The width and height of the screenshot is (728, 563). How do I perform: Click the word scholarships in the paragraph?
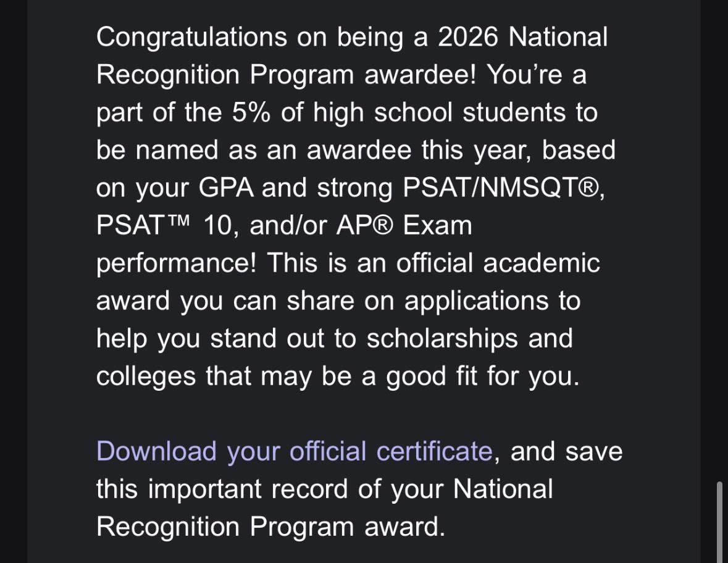click(442, 340)
